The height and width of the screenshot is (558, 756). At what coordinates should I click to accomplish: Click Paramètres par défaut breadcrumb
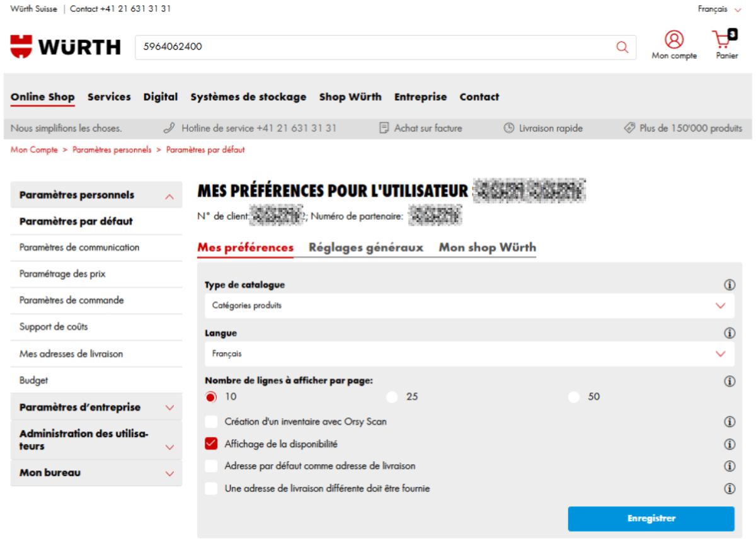(x=205, y=150)
